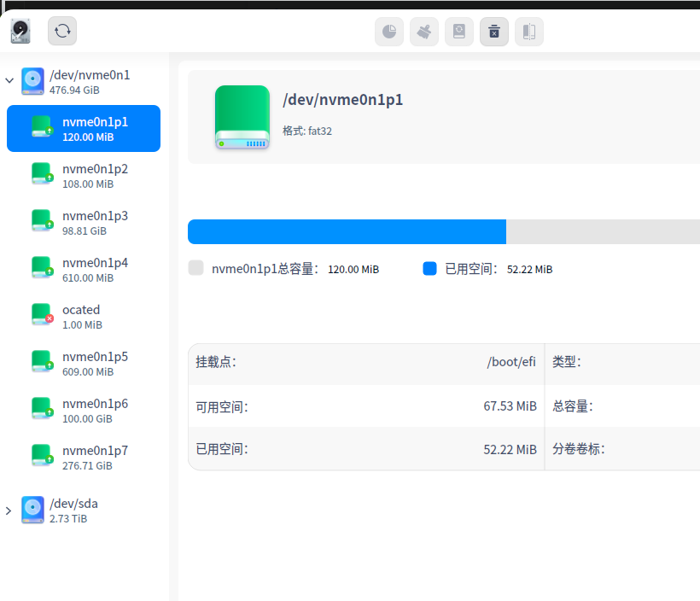Click the /boot/efi mount point value

[511, 362]
